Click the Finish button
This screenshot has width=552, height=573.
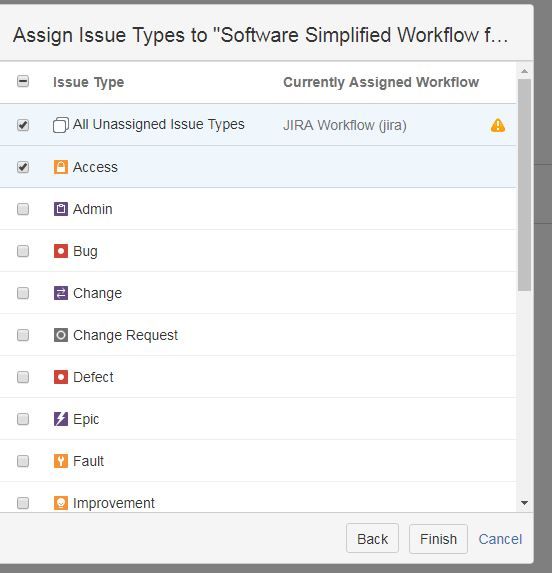(438, 539)
